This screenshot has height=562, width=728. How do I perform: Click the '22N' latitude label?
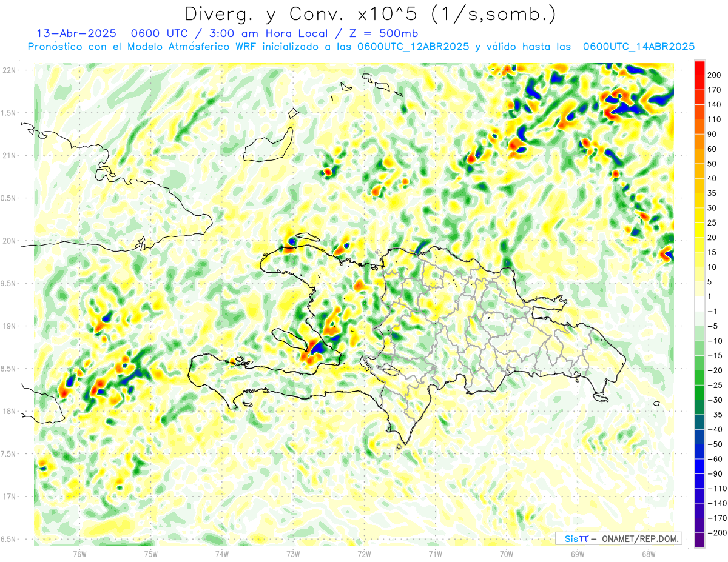(x=9, y=70)
